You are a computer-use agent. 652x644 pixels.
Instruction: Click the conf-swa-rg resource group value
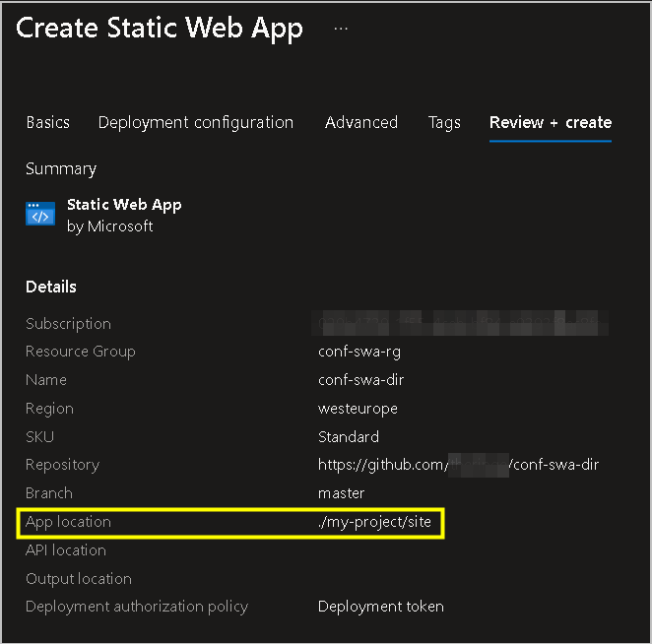tap(359, 352)
